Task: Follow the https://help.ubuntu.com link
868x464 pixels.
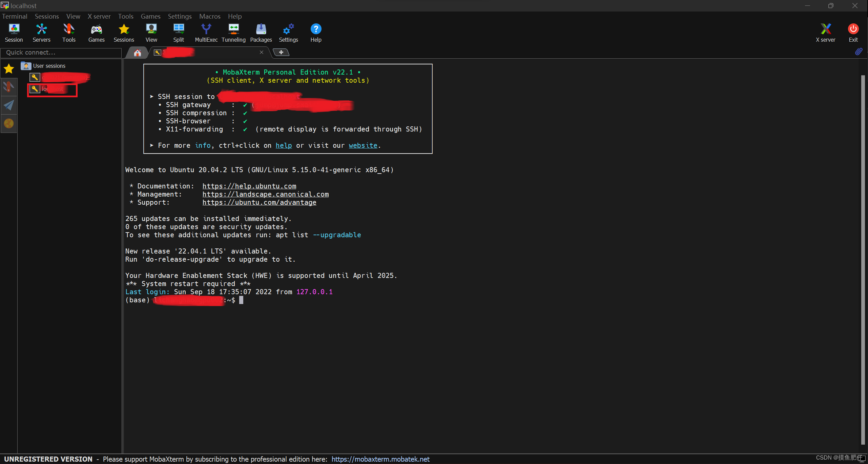Action: pyautogui.click(x=249, y=186)
